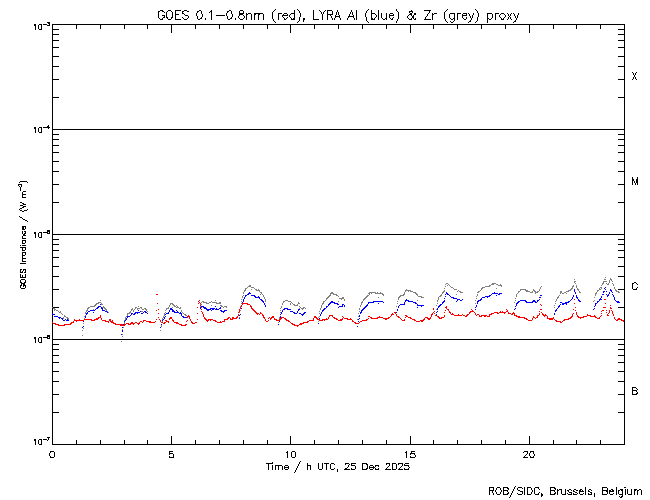The height and width of the screenshot is (500, 650).
Task: Click the X flare class label
Action: [x=634, y=77]
